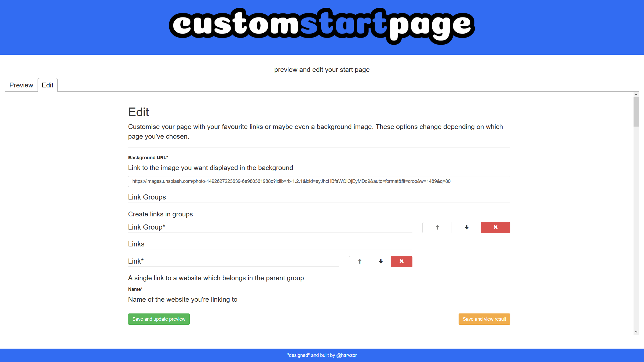Click Save and update preview button

point(159,319)
